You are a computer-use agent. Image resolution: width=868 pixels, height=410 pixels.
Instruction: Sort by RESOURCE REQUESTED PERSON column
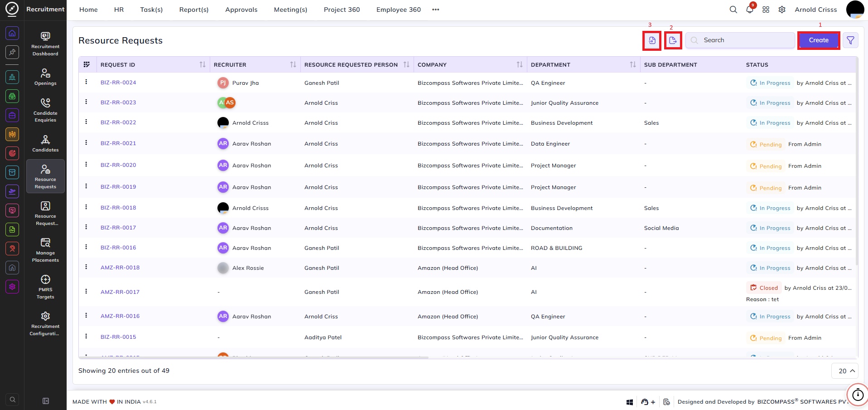(406, 64)
